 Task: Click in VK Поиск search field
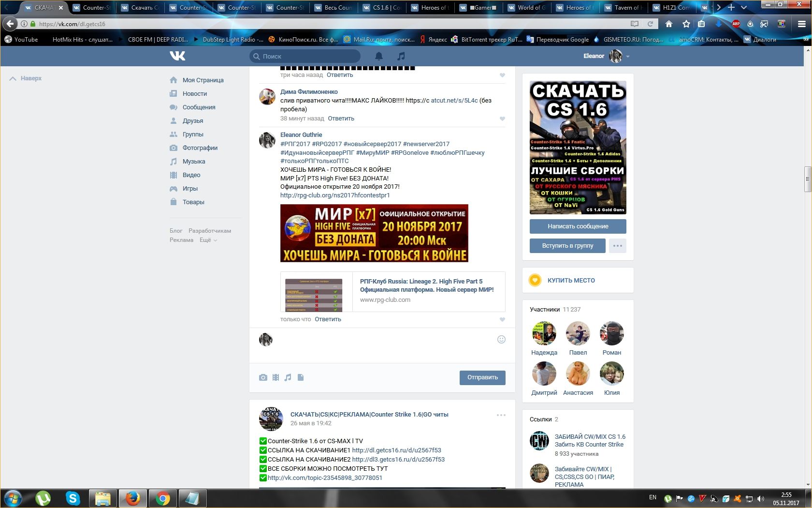pyautogui.click(x=305, y=57)
